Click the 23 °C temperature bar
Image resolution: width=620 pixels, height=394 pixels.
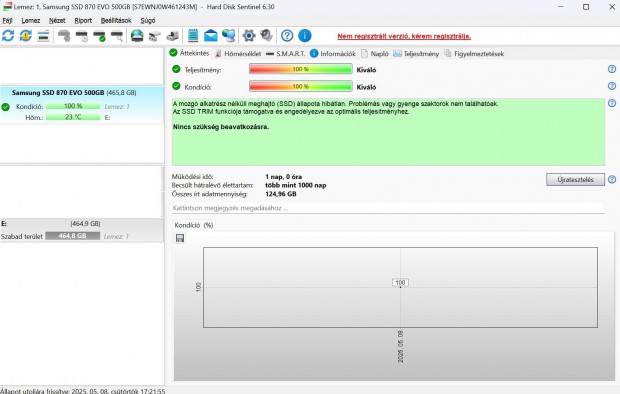(73, 117)
